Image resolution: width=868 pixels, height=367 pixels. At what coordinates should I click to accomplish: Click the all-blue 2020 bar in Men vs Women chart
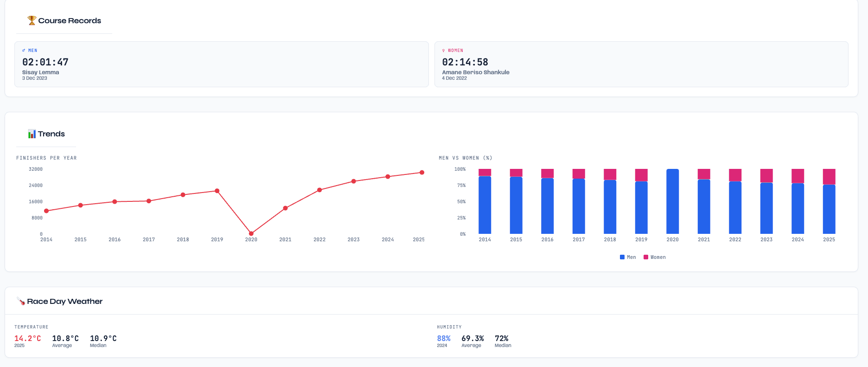pyautogui.click(x=672, y=201)
